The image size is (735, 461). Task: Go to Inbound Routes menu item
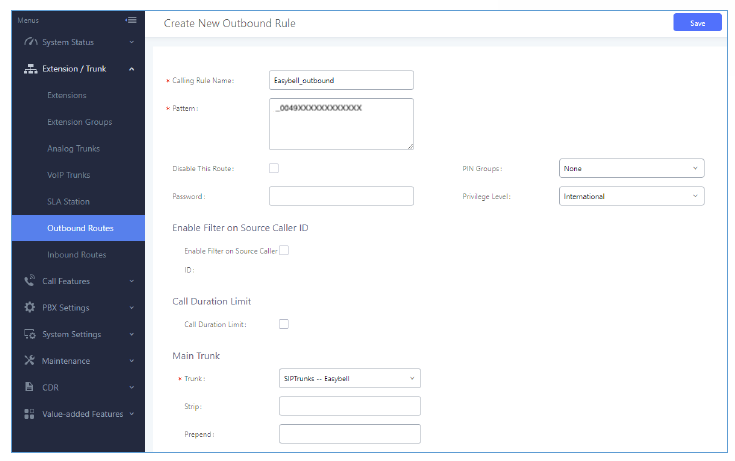pos(76,255)
